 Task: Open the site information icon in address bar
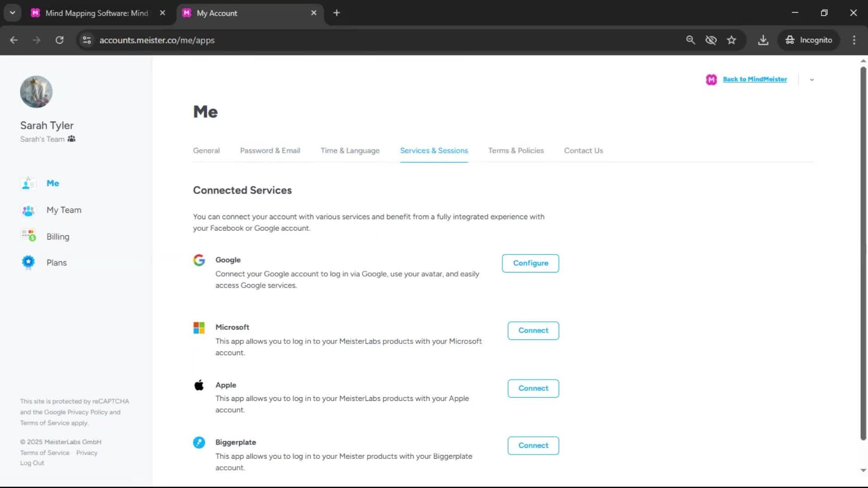coord(87,40)
